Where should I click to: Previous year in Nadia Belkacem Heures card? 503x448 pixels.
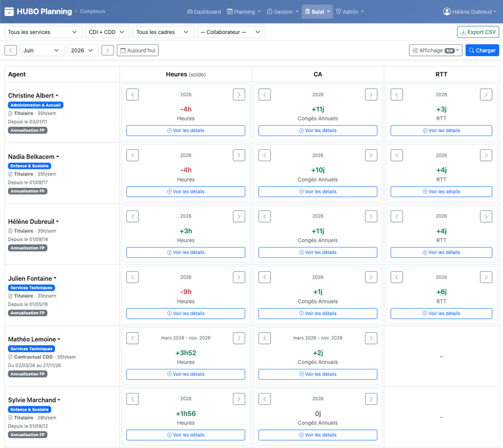(133, 155)
